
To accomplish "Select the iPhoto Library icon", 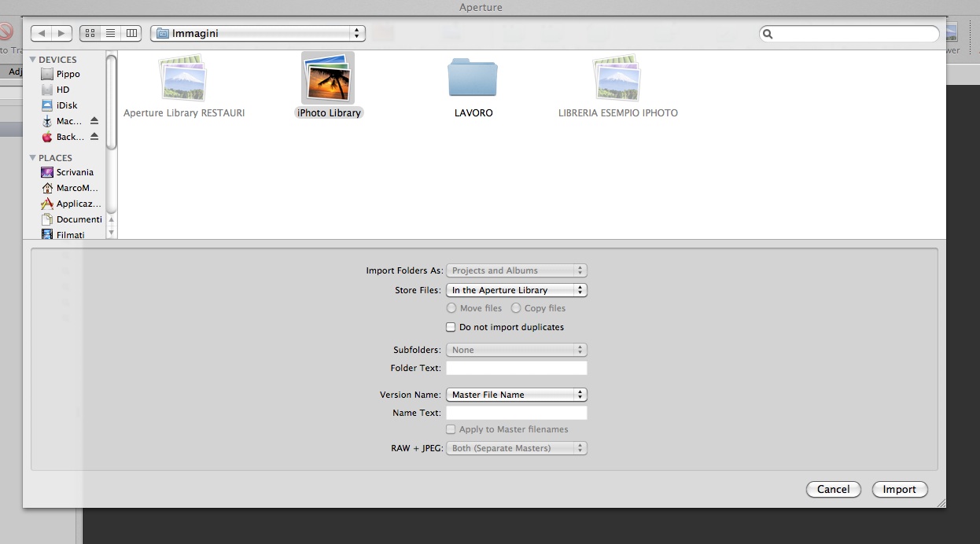I will coord(328,79).
